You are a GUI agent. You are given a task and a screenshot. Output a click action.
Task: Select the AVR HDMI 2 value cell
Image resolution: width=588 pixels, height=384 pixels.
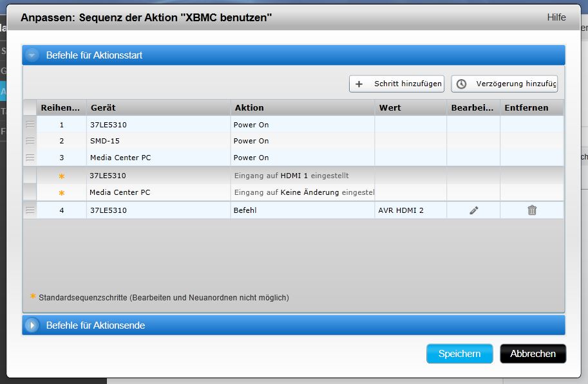point(410,210)
